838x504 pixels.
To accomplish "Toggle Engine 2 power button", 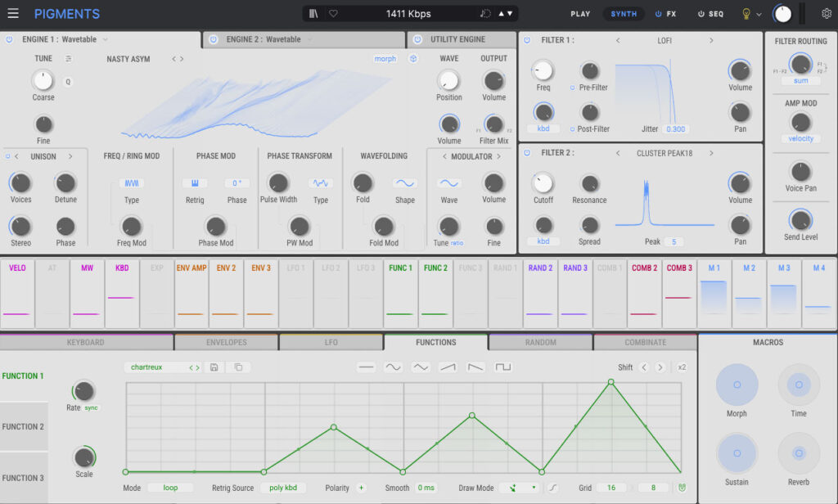I will point(214,39).
